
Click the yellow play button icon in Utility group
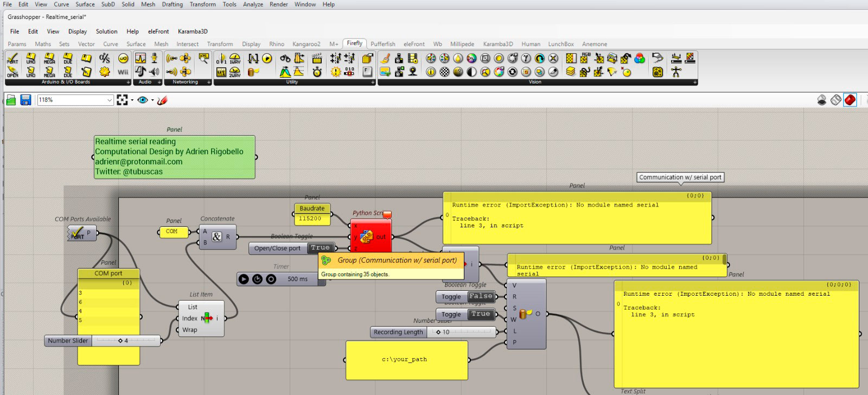(267, 59)
